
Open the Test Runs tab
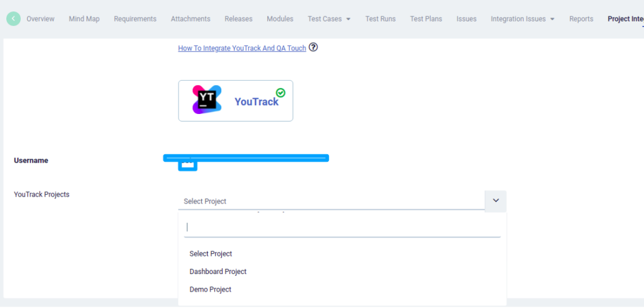(x=380, y=19)
